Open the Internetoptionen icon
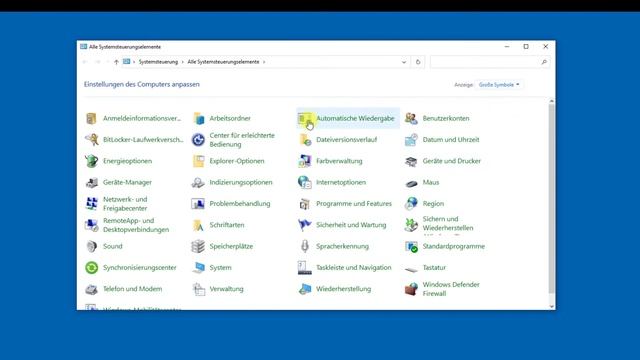 (x=305, y=182)
